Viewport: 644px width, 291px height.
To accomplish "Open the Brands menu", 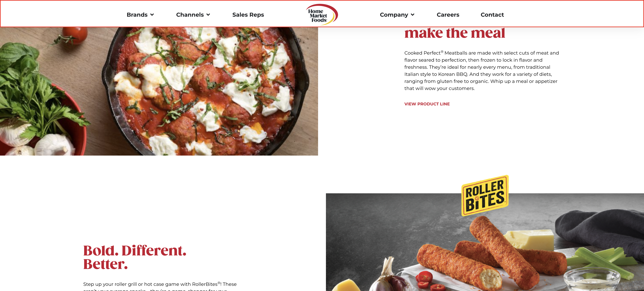I will click(x=140, y=15).
